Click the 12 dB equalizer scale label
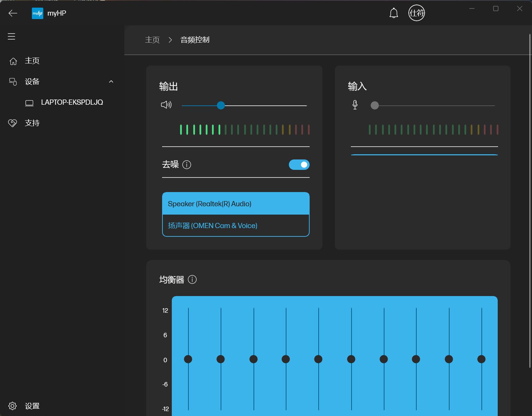 (165, 311)
